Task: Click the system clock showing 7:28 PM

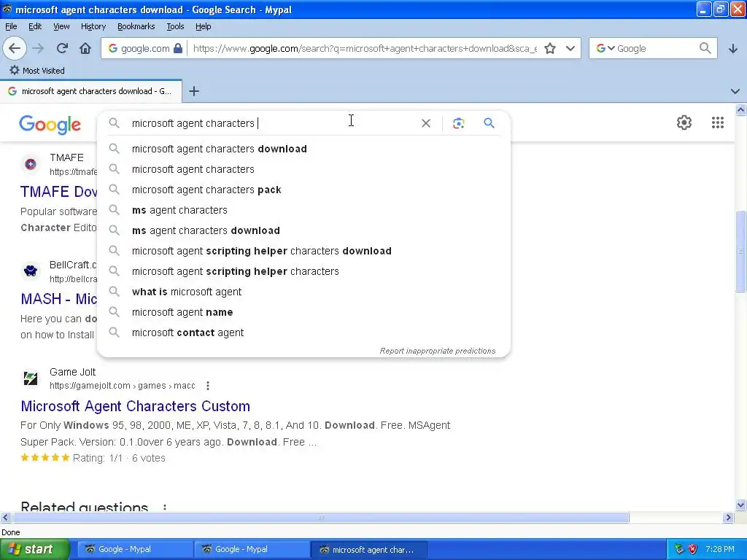Action: pos(720,549)
